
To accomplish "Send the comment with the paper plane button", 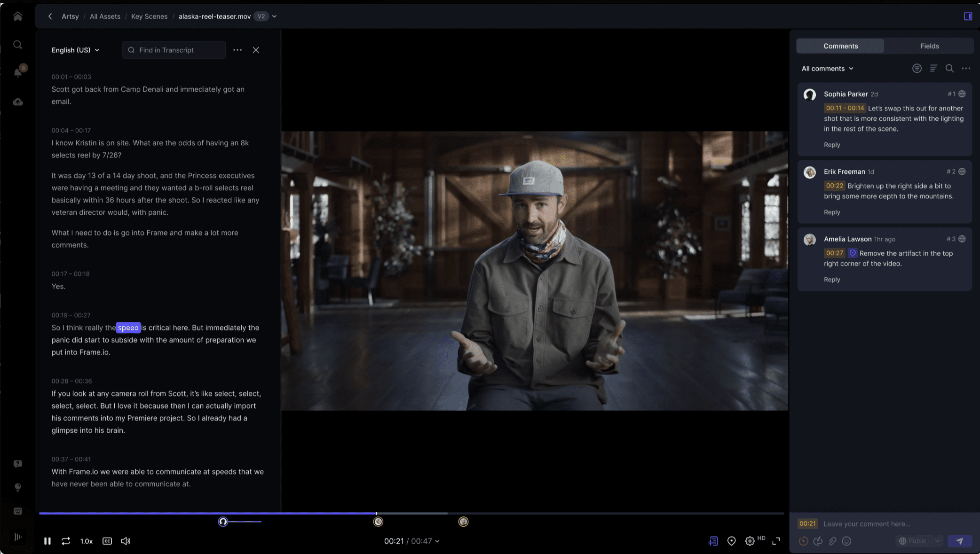I will click(960, 541).
